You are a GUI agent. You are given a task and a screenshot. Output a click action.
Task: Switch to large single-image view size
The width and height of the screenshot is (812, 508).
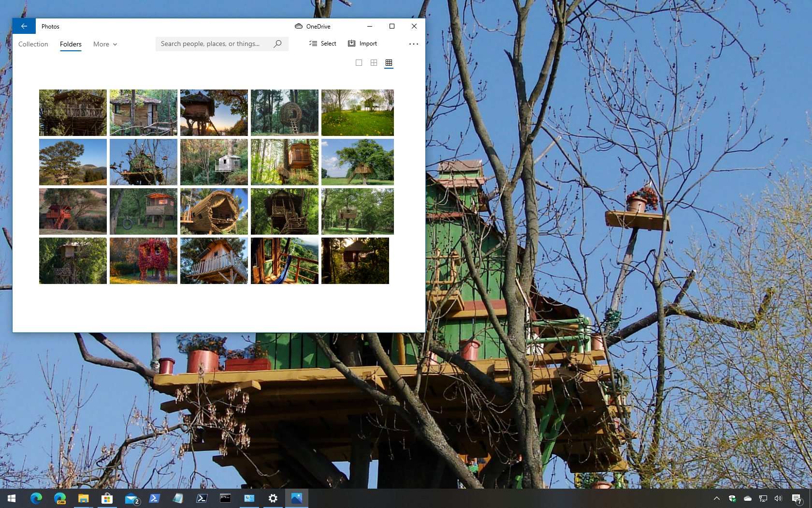click(x=359, y=62)
